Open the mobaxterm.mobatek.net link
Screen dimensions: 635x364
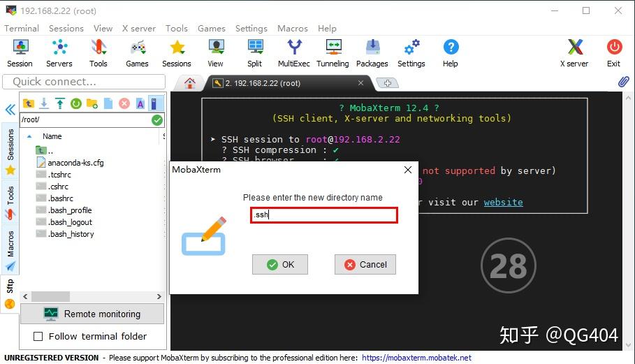pyautogui.click(x=416, y=358)
